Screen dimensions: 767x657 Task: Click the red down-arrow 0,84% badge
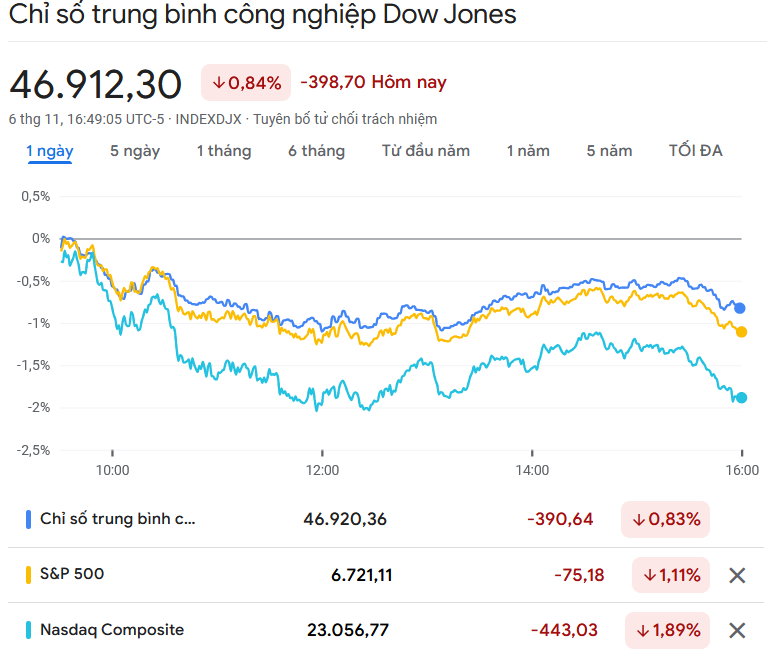click(x=246, y=83)
